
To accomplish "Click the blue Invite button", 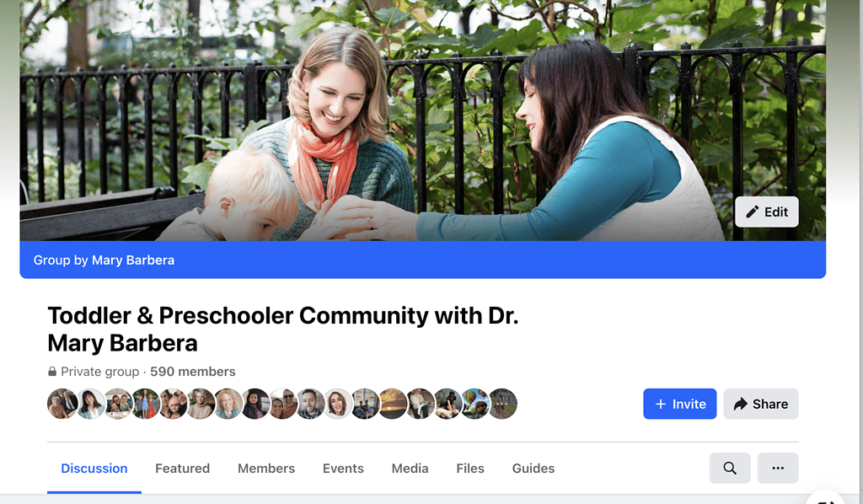I will pos(680,404).
